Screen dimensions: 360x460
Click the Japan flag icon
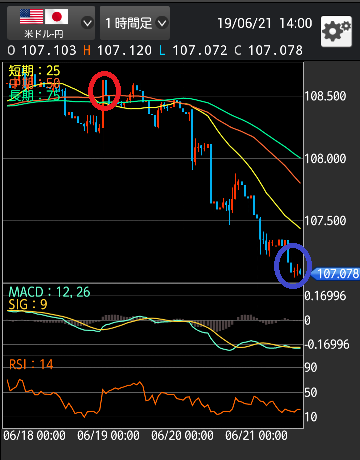(x=57, y=17)
